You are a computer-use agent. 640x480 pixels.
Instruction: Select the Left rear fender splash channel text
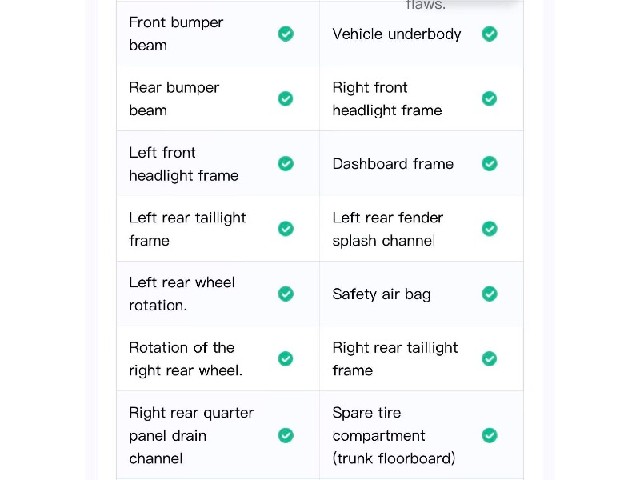(388, 229)
